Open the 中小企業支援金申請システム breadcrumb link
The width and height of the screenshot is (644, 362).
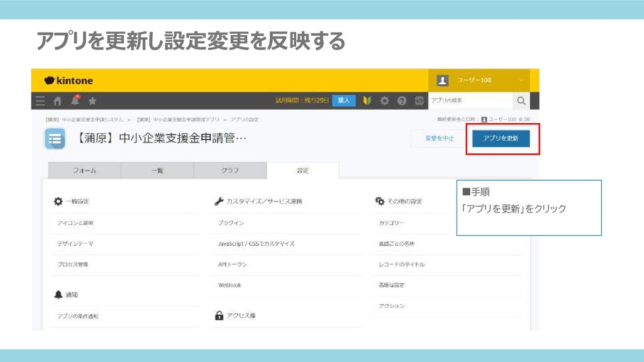pyautogui.click(x=84, y=119)
